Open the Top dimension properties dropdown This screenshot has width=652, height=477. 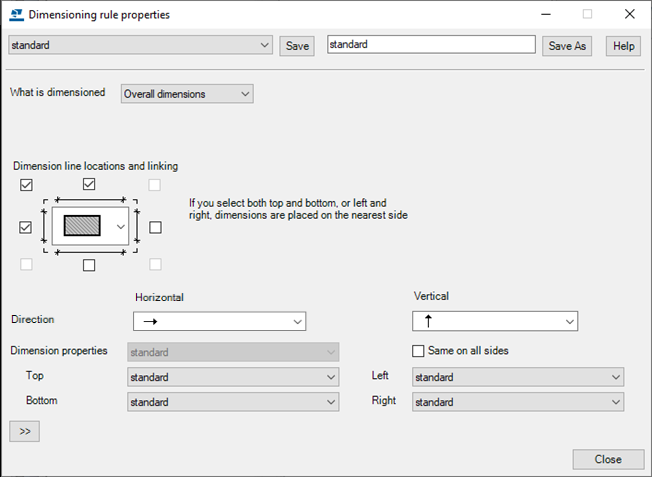click(233, 377)
